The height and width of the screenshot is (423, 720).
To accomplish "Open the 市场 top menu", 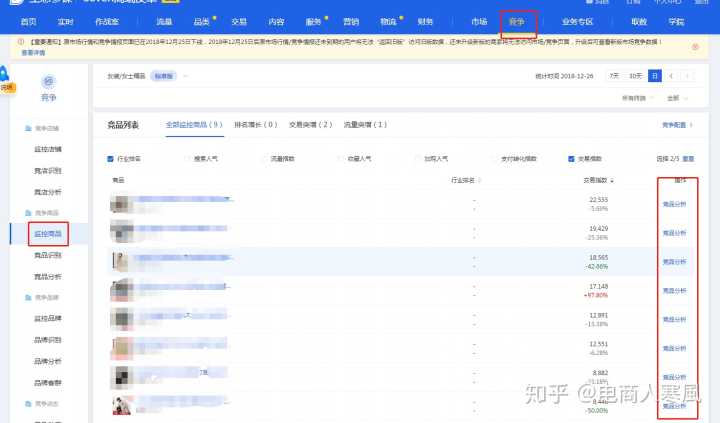I will [x=479, y=21].
